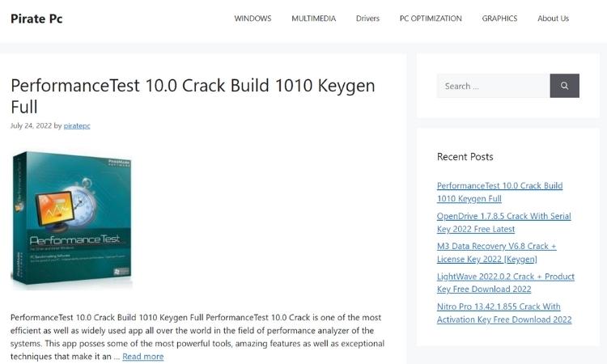Open recent post LightWave 2022.0.2 Crack
This screenshot has width=607, height=364.
point(506,283)
